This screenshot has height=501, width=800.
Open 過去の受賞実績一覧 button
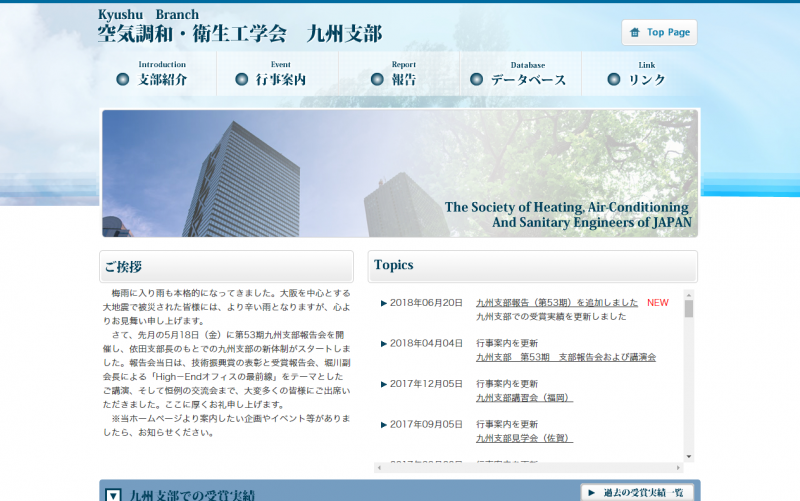pyautogui.click(x=637, y=492)
